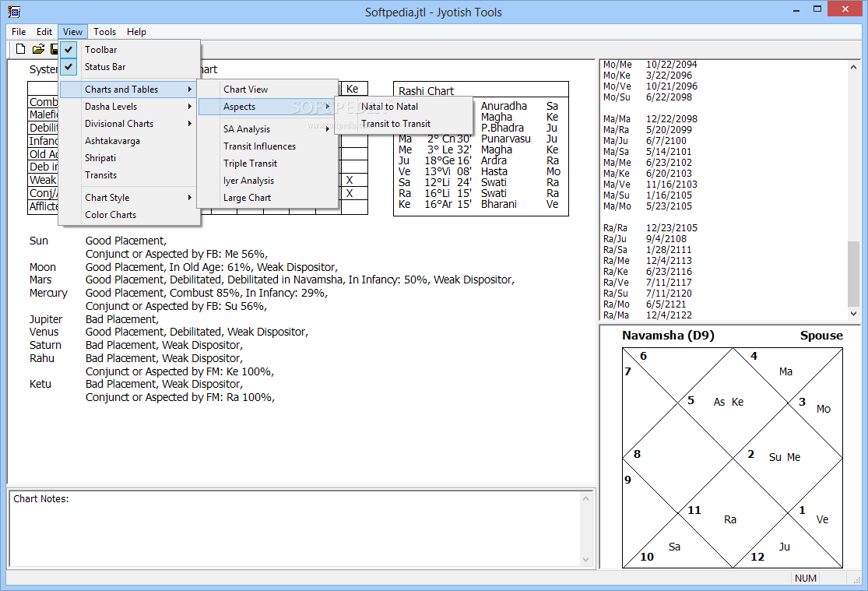Viewport: 868px width, 591px height.
Task: Click dasha list scroll up arrow
Action: coord(853,67)
